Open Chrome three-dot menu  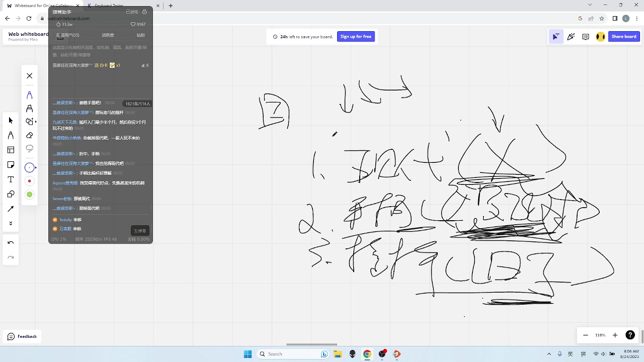coord(636,19)
